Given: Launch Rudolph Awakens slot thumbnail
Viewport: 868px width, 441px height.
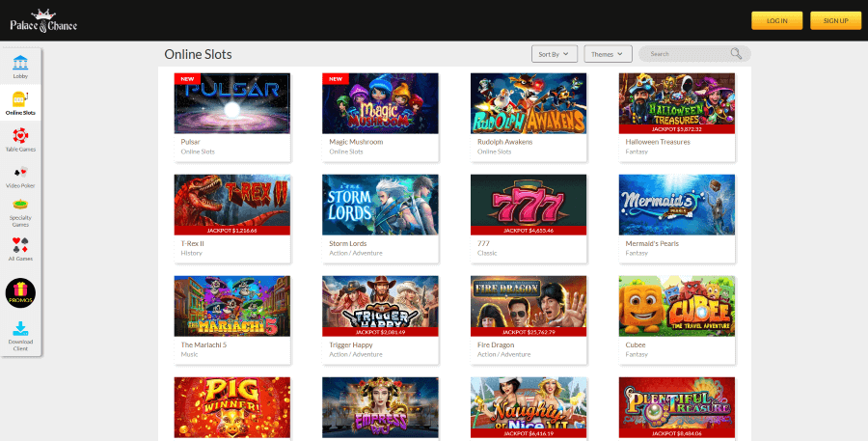Looking at the screenshot, I should tap(529, 103).
